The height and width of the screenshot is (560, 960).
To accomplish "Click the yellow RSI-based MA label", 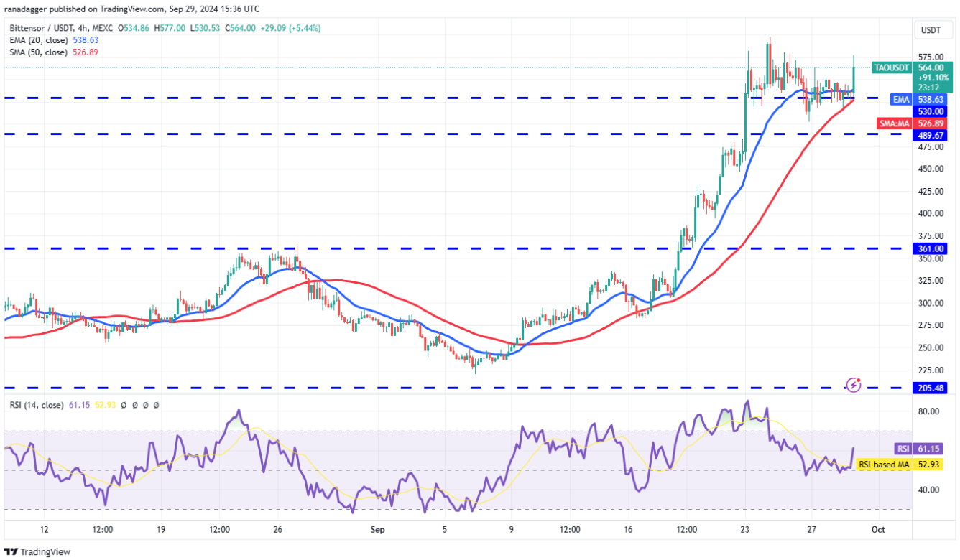I will (883, 465).
